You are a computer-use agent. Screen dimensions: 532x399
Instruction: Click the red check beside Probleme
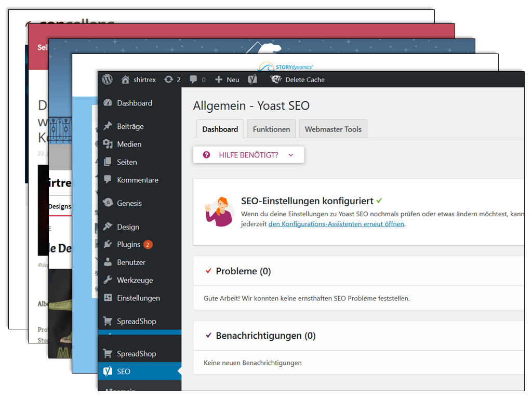click(208, 271)
